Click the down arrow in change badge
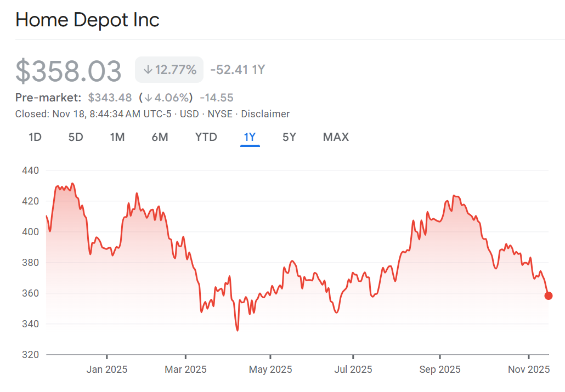This screenshot has width=565, height=392. [148, 70]
